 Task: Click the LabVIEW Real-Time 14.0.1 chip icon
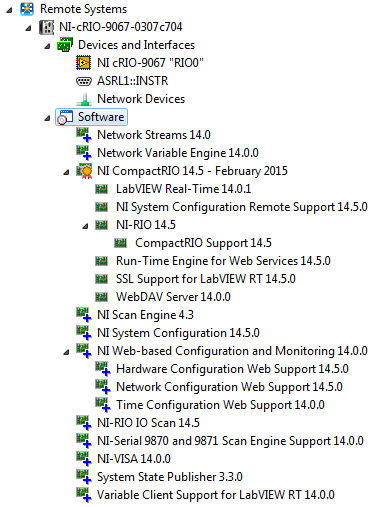101,189
